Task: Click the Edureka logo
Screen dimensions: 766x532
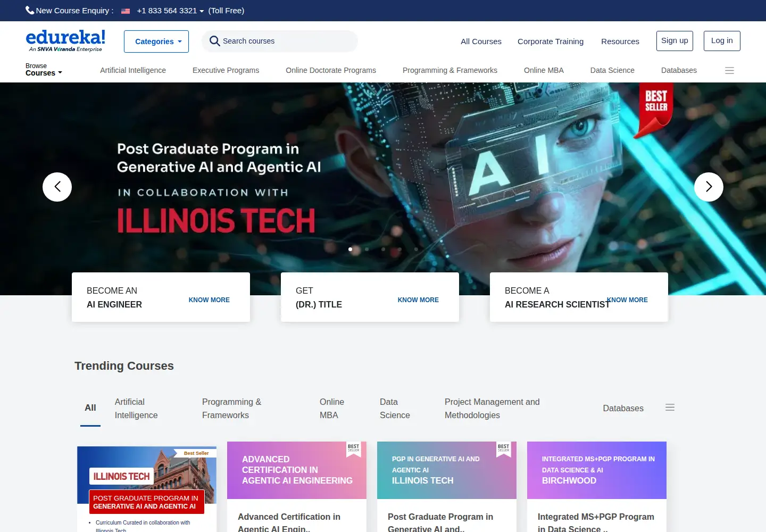Action: coord(65,41)
